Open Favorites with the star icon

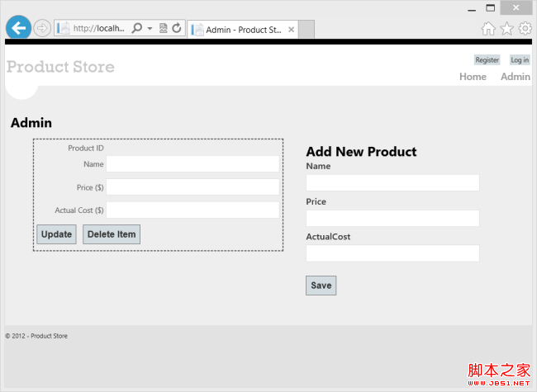pyautogui.click(x=506, y=29)
